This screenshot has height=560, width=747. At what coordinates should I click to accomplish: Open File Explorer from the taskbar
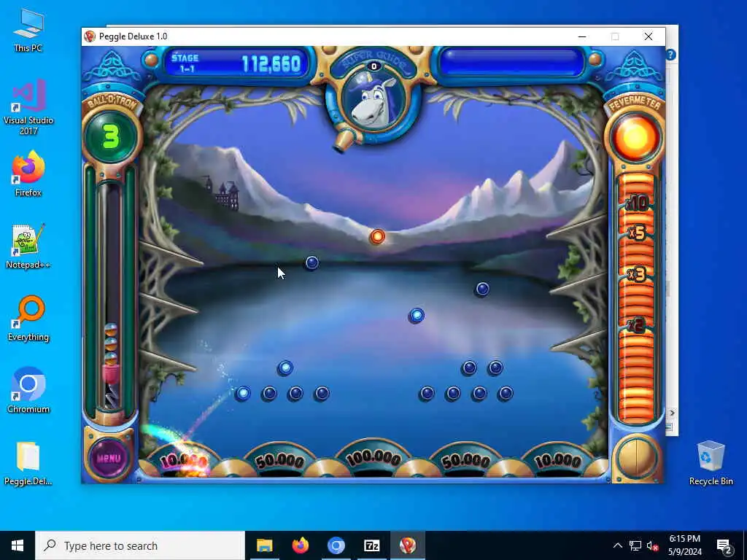tap(264, 545)
